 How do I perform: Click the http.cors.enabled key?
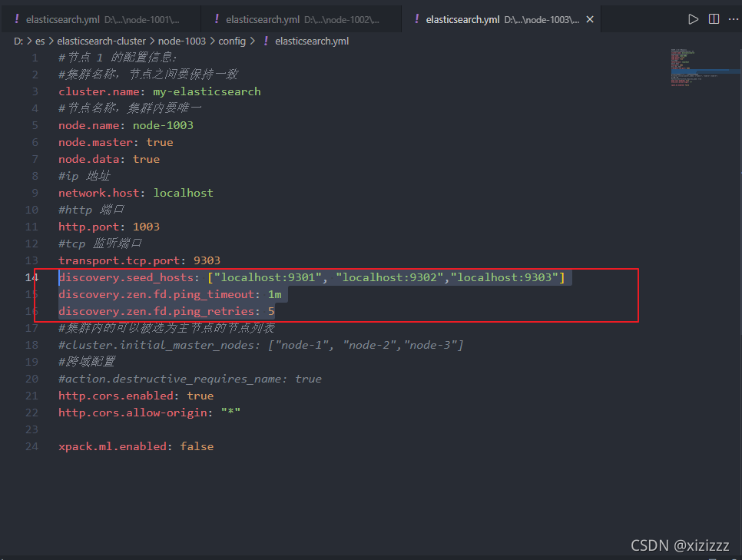[x=116, y=396]
